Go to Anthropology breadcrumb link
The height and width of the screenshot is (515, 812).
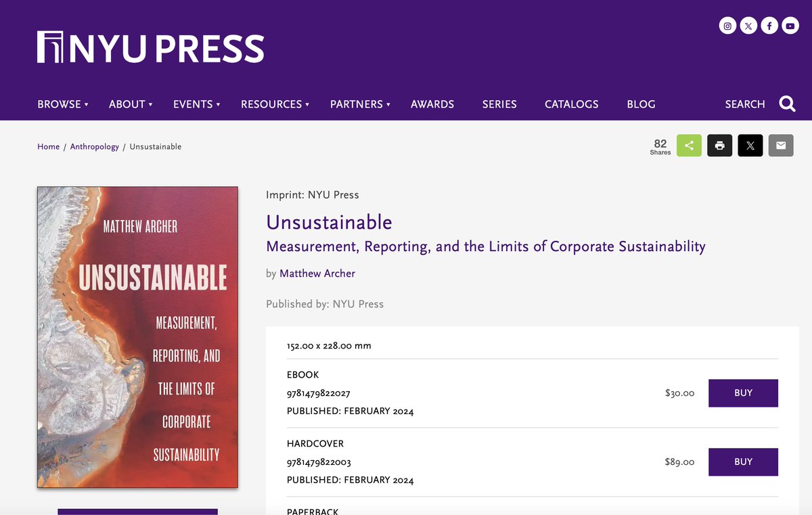95,147
